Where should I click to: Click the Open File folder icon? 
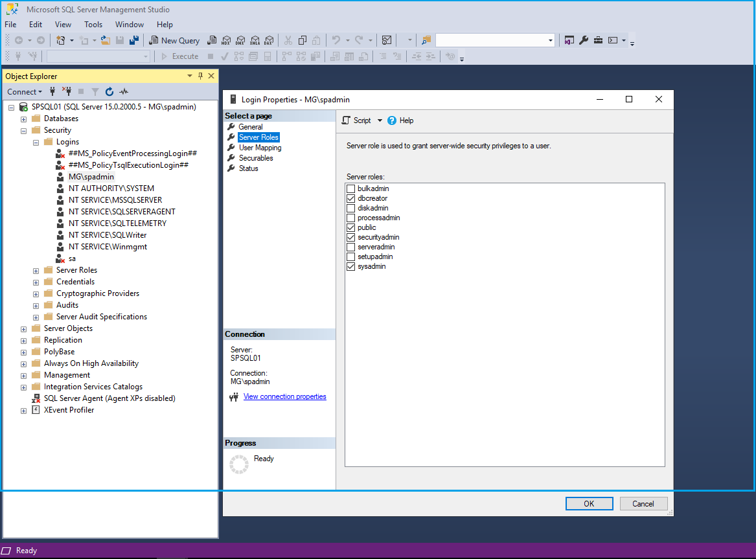[106, 40]
